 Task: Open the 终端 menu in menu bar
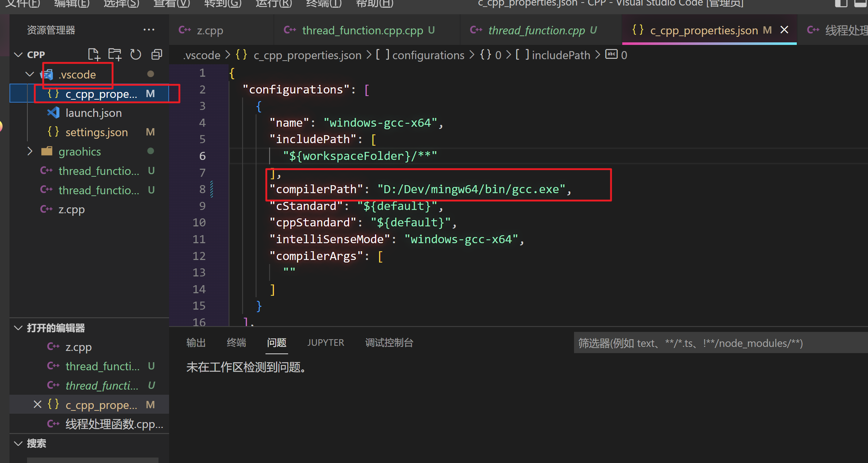pos(324,4)
